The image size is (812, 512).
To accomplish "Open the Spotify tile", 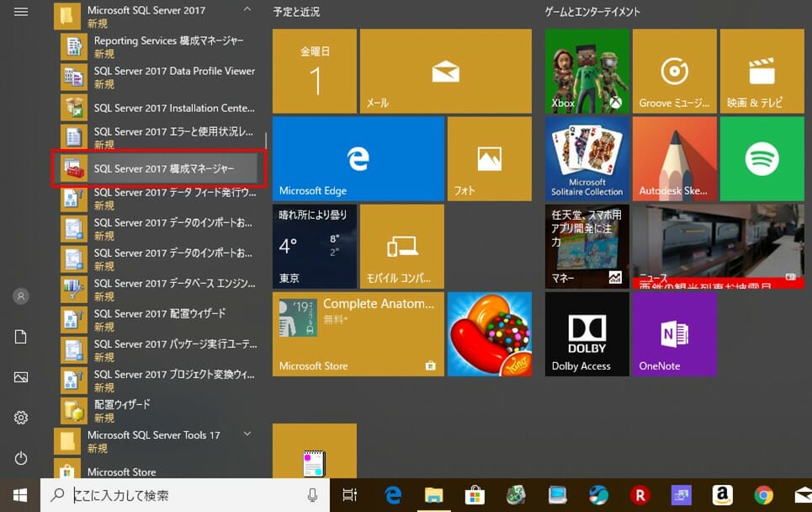I will [762, 158].
